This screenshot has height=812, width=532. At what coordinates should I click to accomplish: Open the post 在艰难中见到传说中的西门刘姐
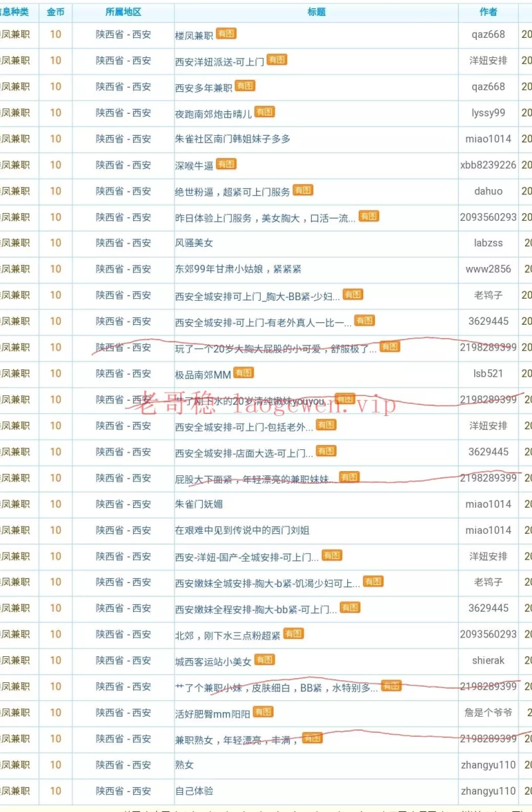[242, 530]
